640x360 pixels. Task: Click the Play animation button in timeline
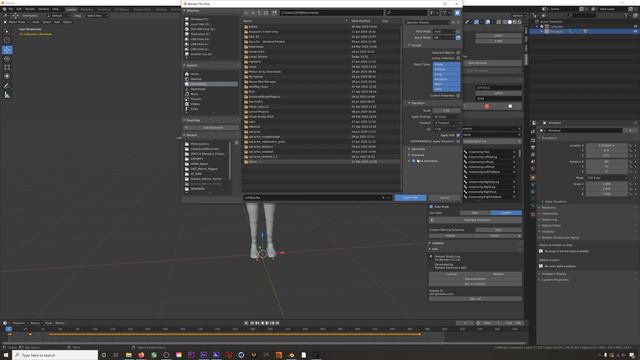tap(267, 323)
